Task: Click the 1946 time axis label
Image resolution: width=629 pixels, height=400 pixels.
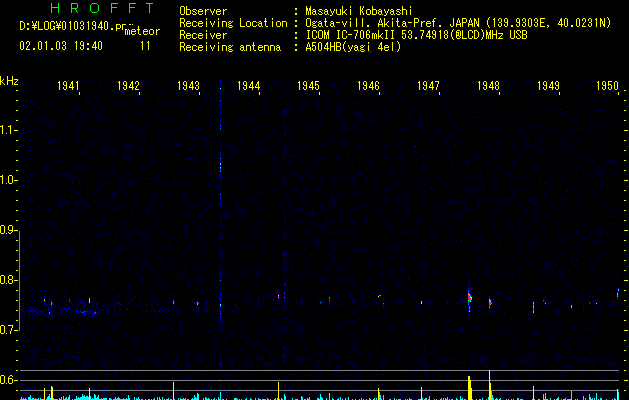Action: click(x=368, y=86)
